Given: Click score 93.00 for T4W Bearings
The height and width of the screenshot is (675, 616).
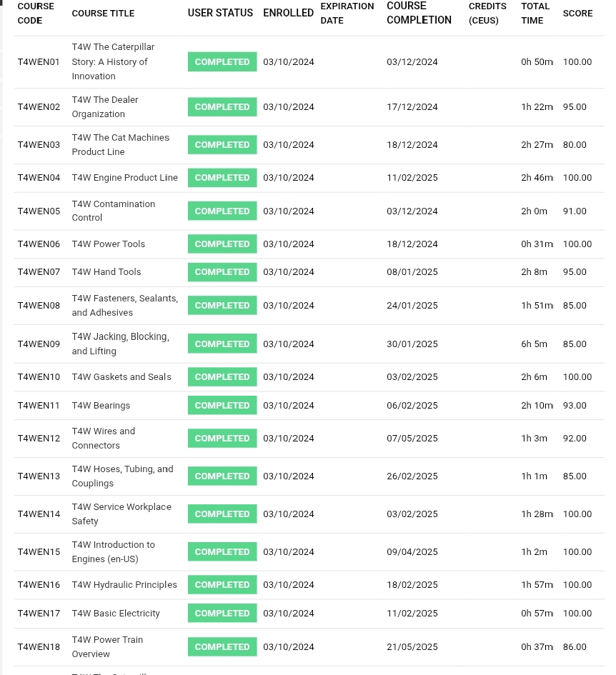Looking at the screenshot, I should pos(575,406).
